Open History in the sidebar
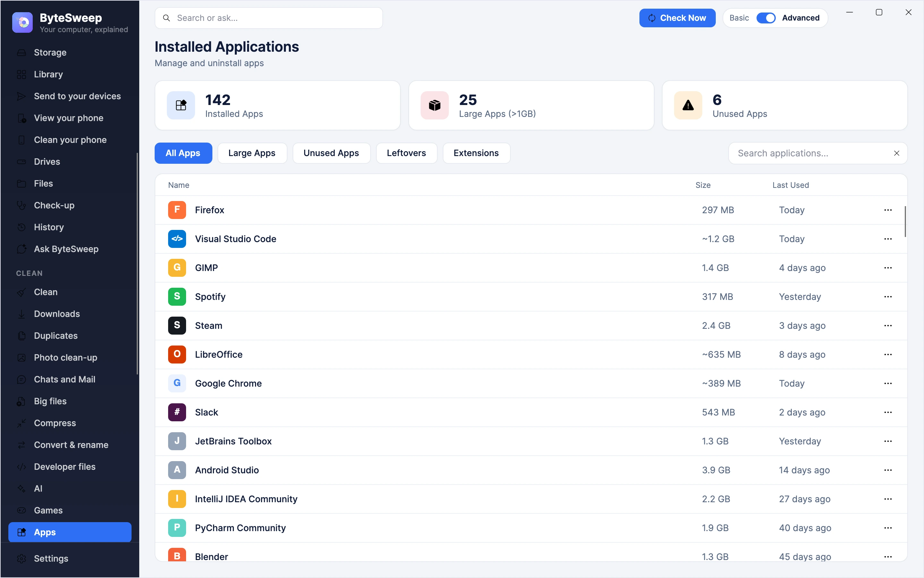Image resolution: width=924 pixels, height=578 pixels. coord(70,227)
